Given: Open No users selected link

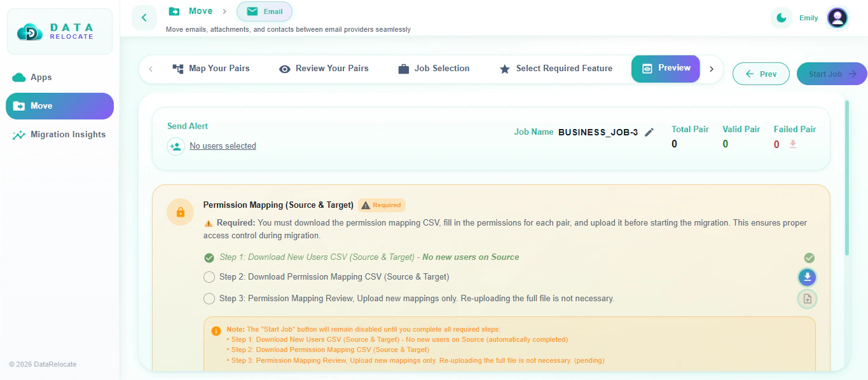Looking at the screenshot, I should coord(223,146).
